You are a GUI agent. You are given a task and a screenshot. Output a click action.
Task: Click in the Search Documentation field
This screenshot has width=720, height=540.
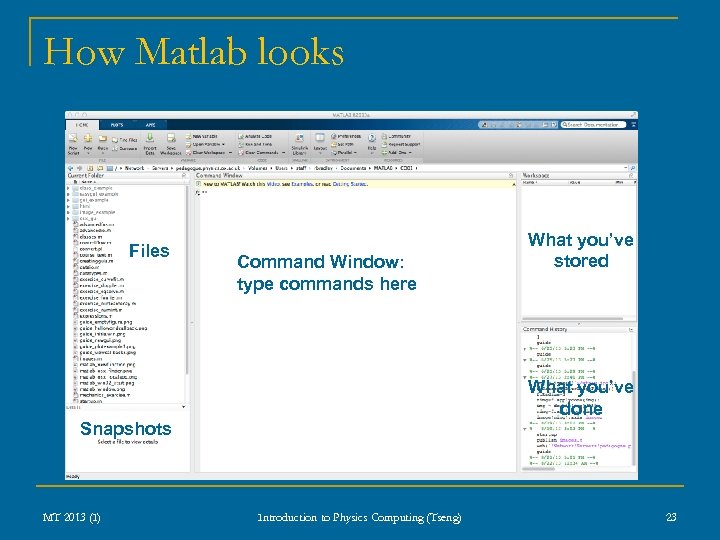coord(593,124)
